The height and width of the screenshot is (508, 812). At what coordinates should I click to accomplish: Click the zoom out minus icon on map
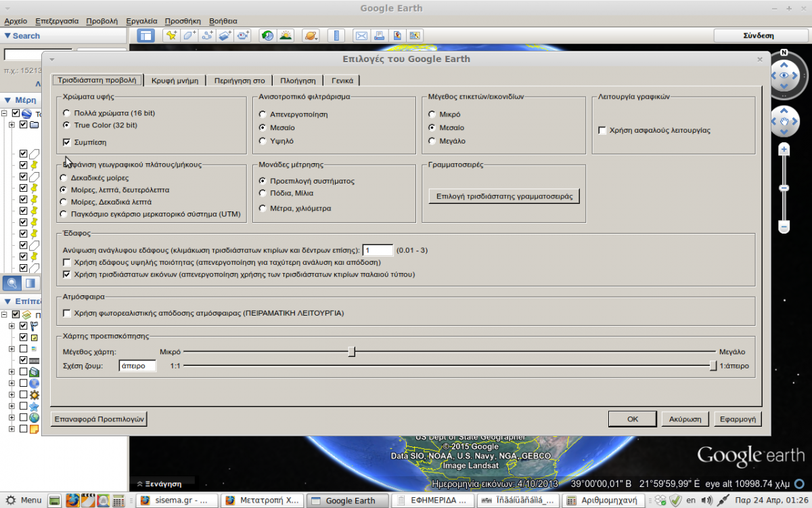pyautogui.click(x=784, y=227)
